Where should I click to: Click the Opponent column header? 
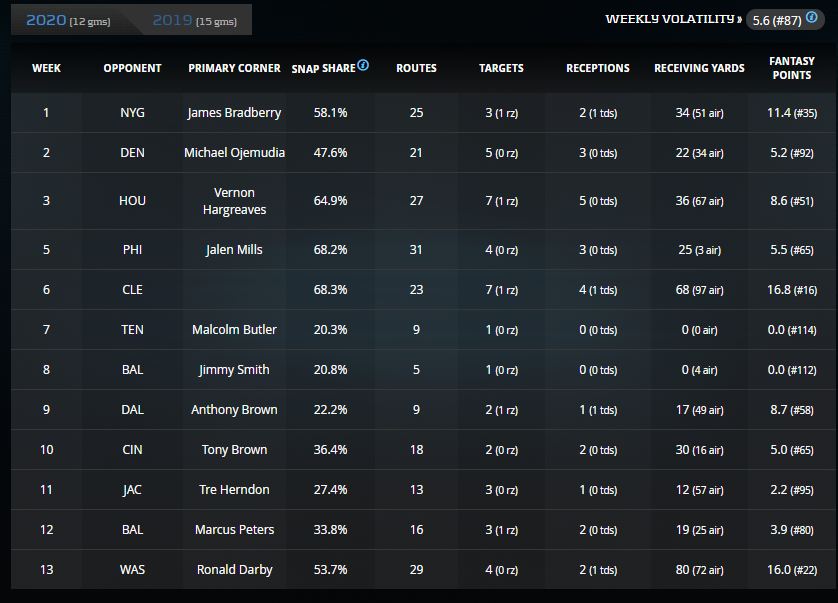click(x=132, y=68)
